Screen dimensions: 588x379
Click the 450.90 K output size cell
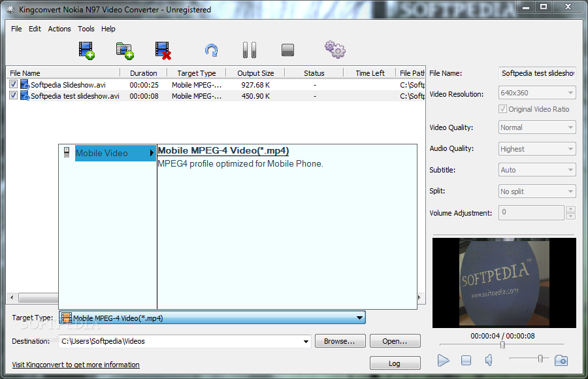(255, 97)
